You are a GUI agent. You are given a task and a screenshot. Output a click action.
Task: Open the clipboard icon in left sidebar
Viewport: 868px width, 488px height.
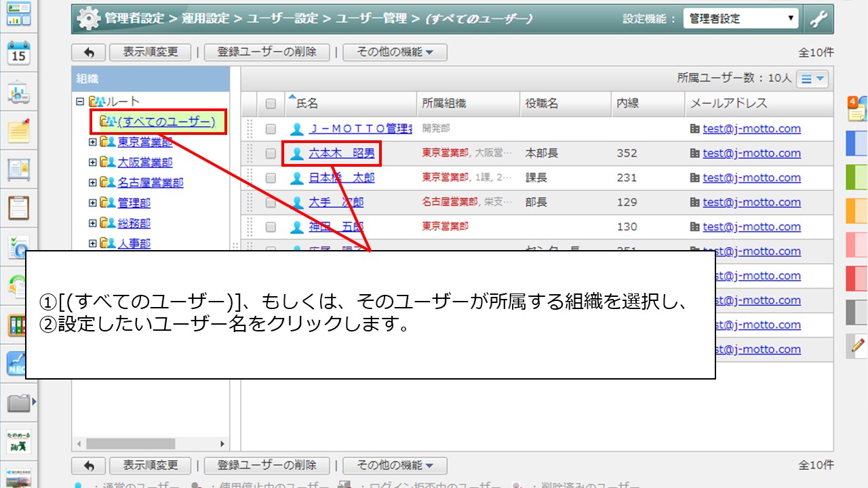pyautogui.click(x=18, y=207)
